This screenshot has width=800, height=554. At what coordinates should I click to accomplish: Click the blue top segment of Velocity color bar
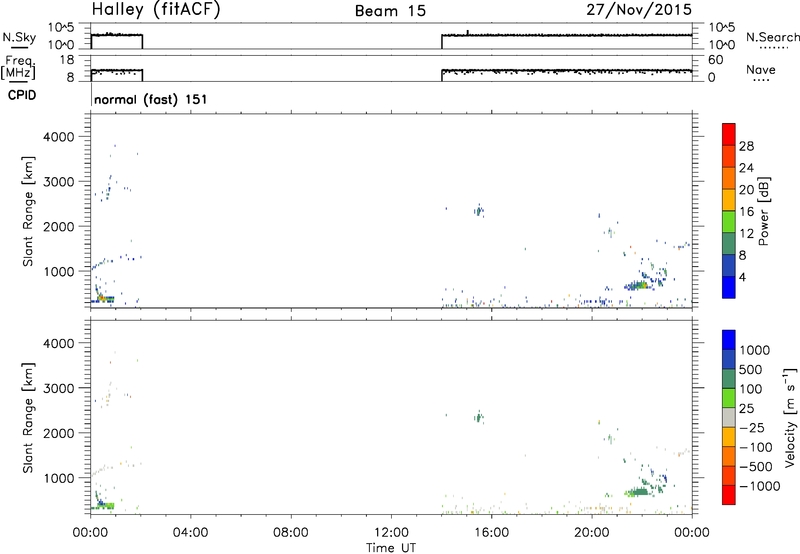(729, 340)
